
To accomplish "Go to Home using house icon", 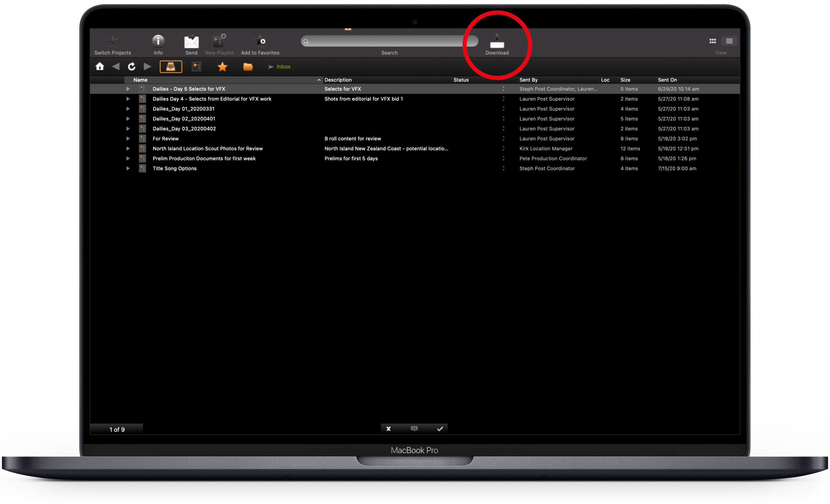I will coord(100,67).
